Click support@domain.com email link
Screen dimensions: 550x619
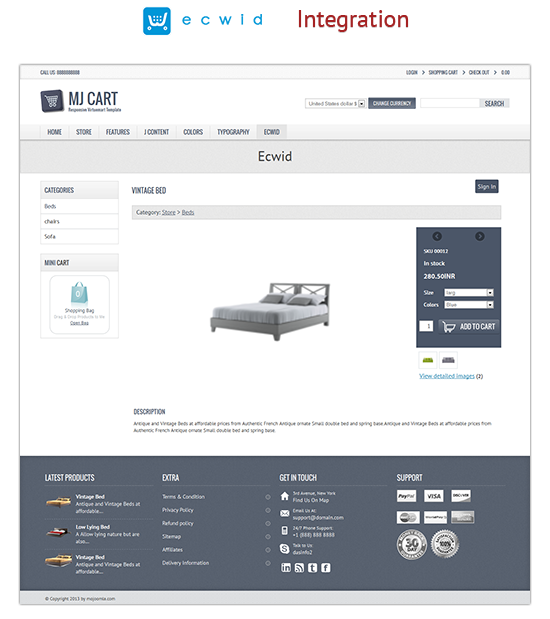pyautogui.click(x=318, y=518)
